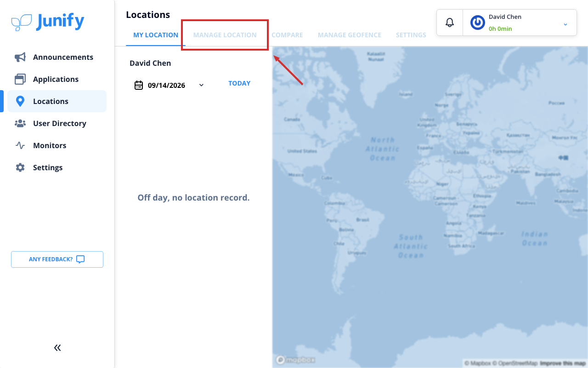Image resolution: width=588 pixels, height=368 pixels.
Task: Click the Any Feedback? button
Action: coord(57,259)
